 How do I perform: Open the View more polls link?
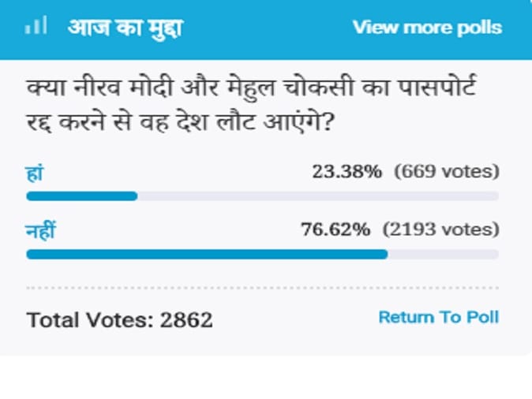[426, 28]
